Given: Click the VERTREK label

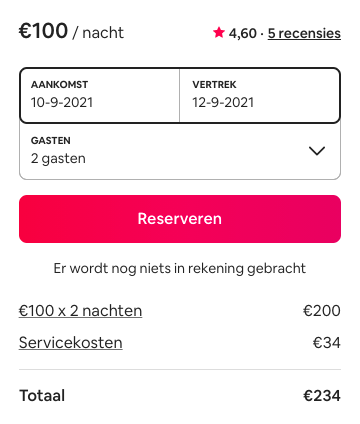Looking at the screenshot, I should [x=214, y=85].
